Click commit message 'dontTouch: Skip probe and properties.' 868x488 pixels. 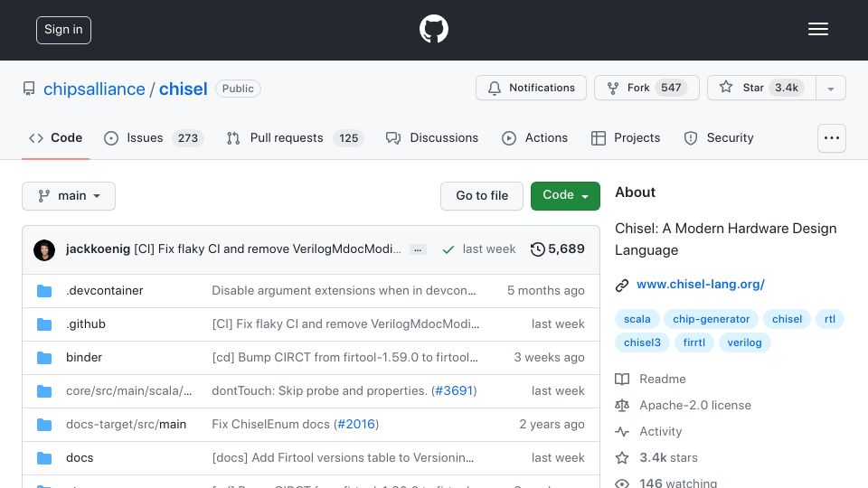(319, 390)
